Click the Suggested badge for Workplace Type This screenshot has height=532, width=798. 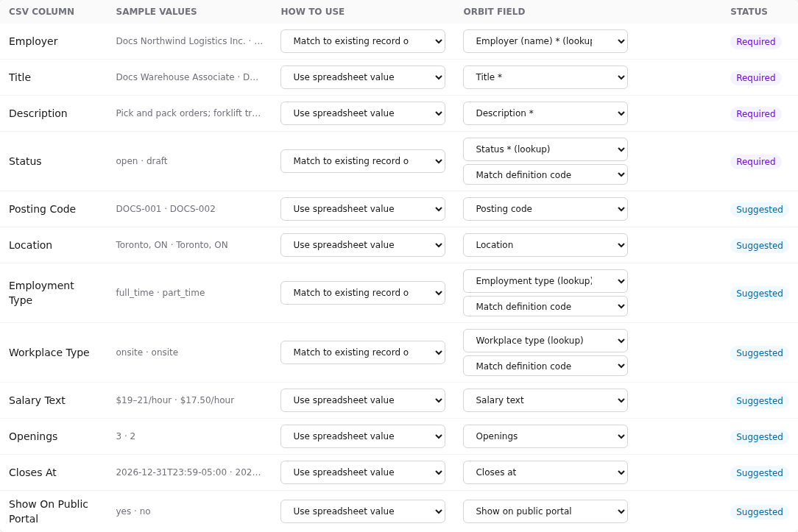[x=759, y=353]
